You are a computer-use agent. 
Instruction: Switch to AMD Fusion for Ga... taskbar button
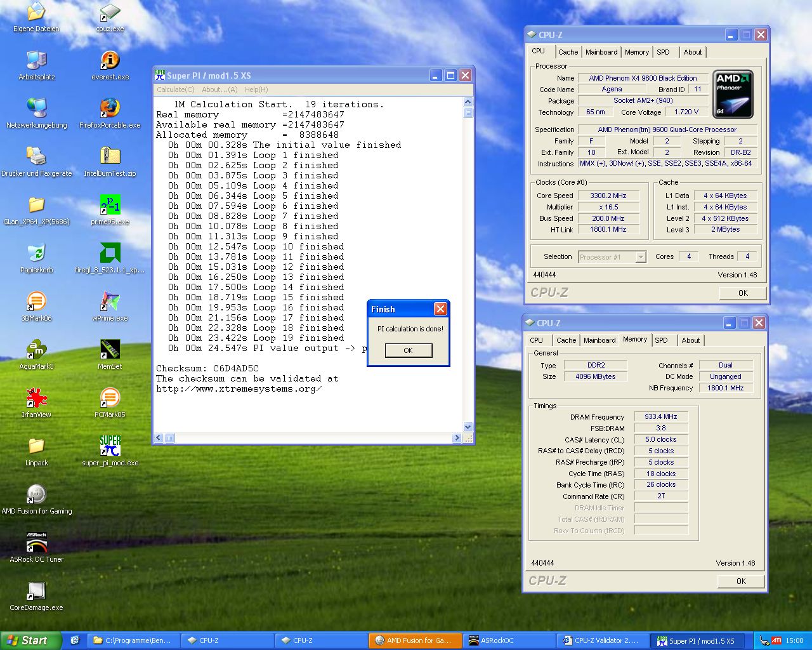point(416,640)
